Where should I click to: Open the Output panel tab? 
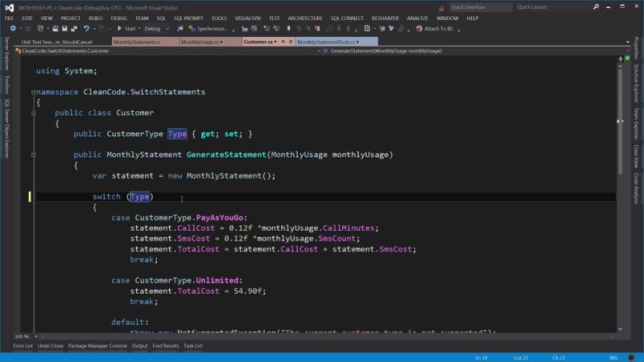pos(139,346)
